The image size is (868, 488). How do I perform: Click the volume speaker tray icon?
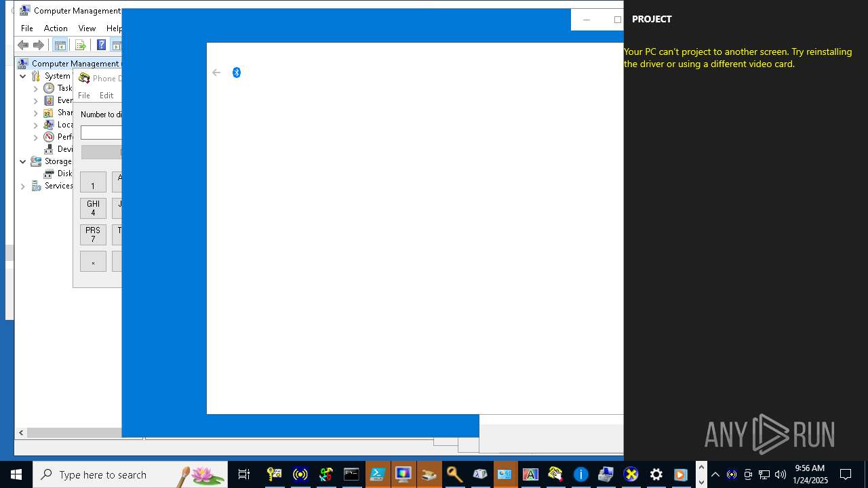coord(781,474)
